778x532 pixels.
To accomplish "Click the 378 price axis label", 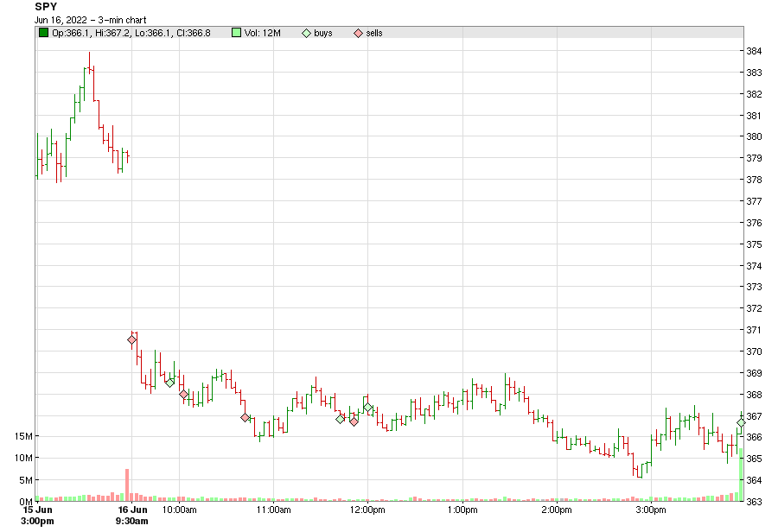I will pos(754,180).
